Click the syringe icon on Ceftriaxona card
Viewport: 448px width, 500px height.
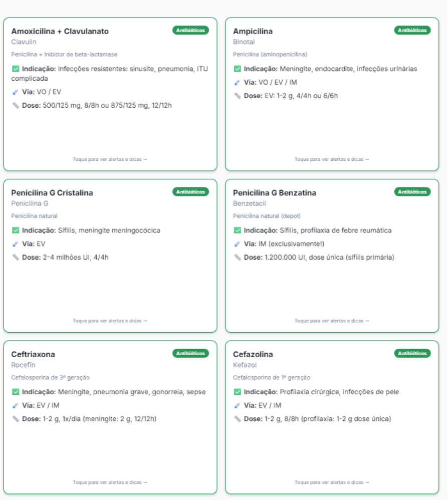16,405
